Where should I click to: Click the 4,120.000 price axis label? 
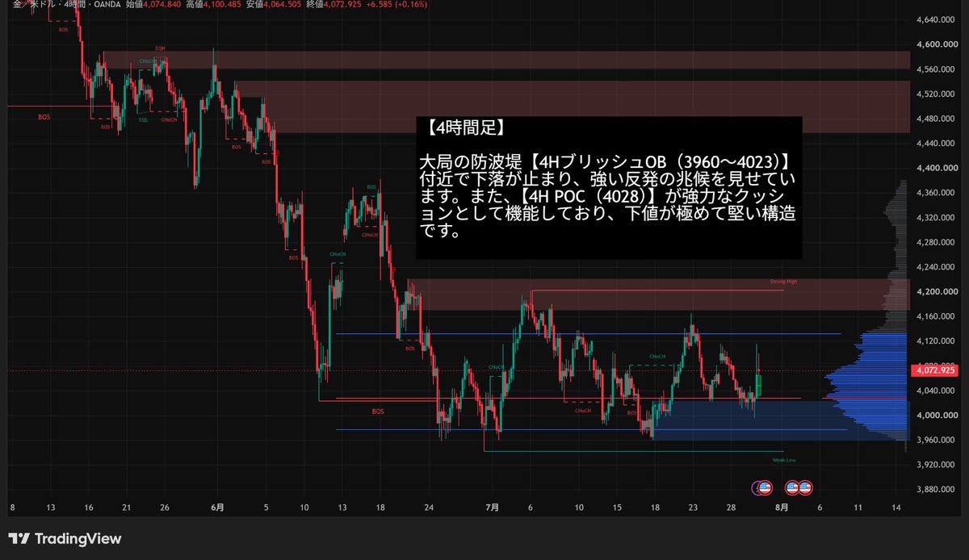[934, 341]
